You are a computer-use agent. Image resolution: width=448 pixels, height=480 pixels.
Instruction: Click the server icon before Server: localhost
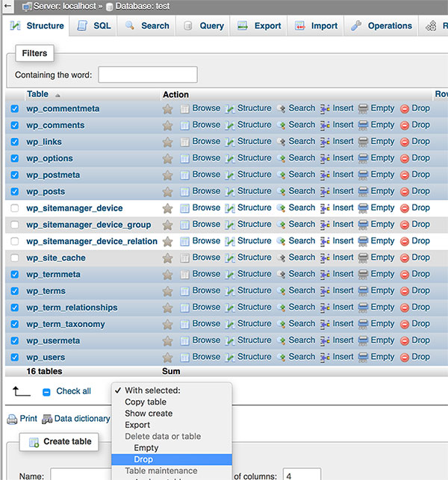pos(28,7)
